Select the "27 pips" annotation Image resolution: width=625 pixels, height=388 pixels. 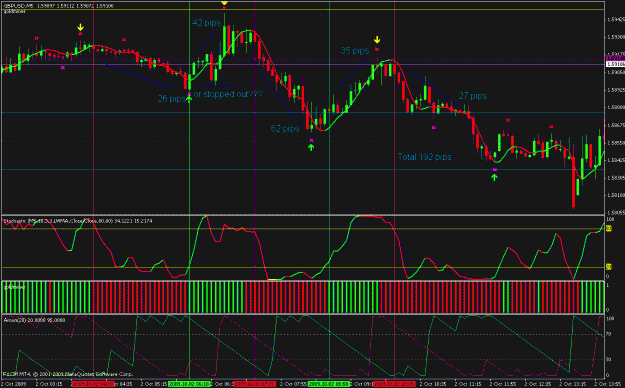pyautogui.click(x=473, y=96)
